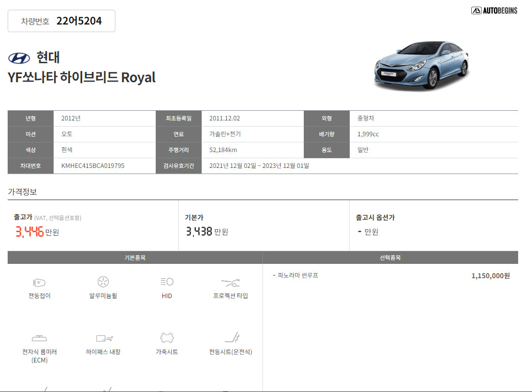Click the fuel type 가솔린+전기
This screenshot has width=532, height=392.
(225, 134)
